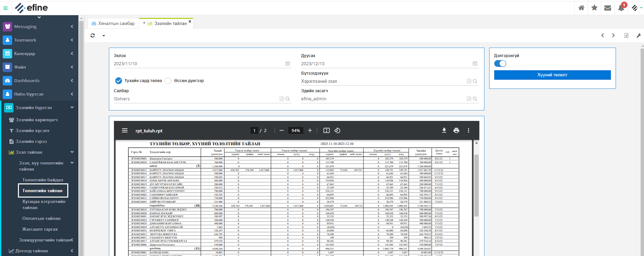The height and width of the screenshot is (256, 644).
Task: Open PDF viewer more actions menu
Action: tap(469, 130)
